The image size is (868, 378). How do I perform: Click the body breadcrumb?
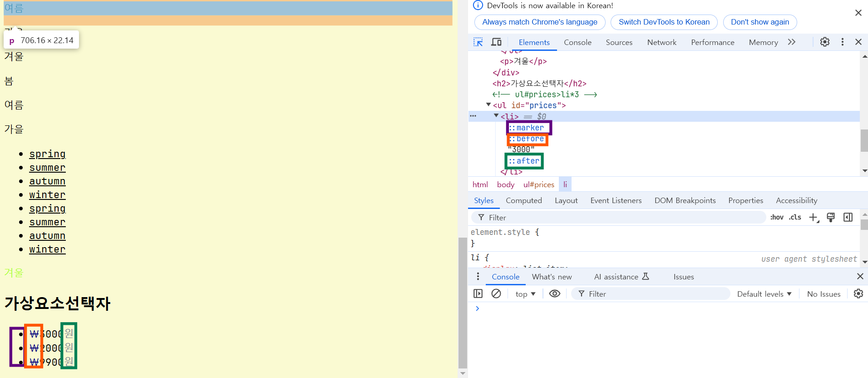[x=505, y=184]
